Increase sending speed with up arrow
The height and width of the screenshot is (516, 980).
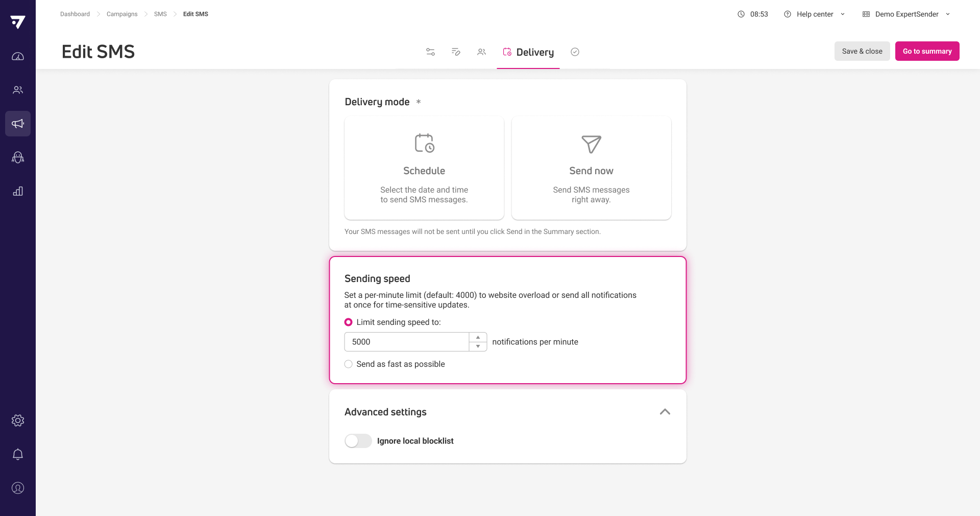478,337
